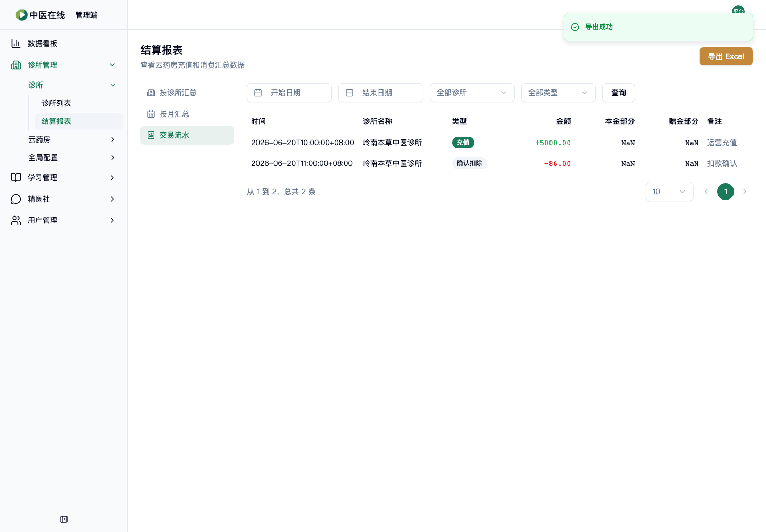Click 岭南本草中医诊所 in the 充值 row
Image resolution: width=766 pixels, height=532 pixels.
pyautogui.click(x=393, y=143)
